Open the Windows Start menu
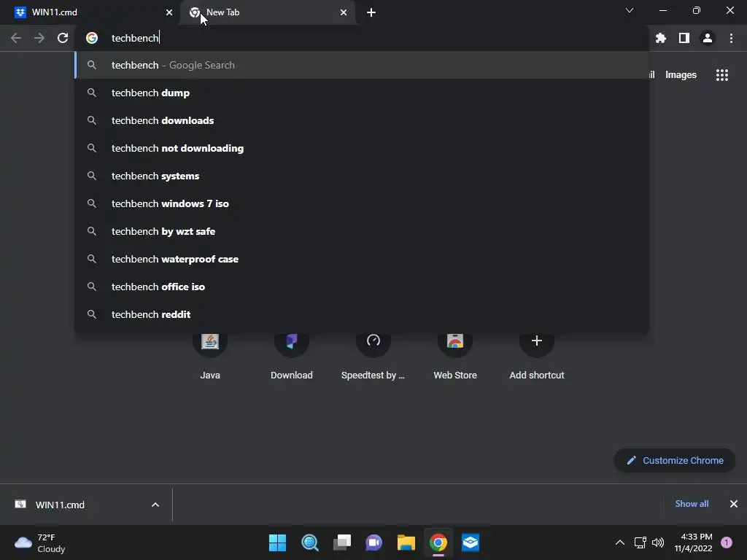 point(277,542)
